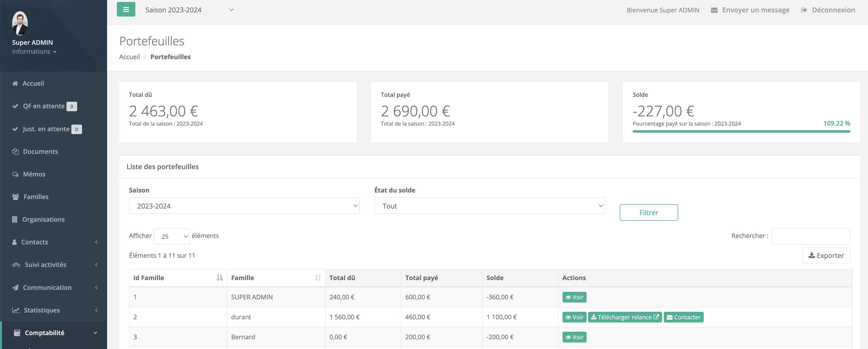Viewport: 868px width, 349px height.
Task: Collapse the Comptabilité submenu chevron
Action: point(95,333)
